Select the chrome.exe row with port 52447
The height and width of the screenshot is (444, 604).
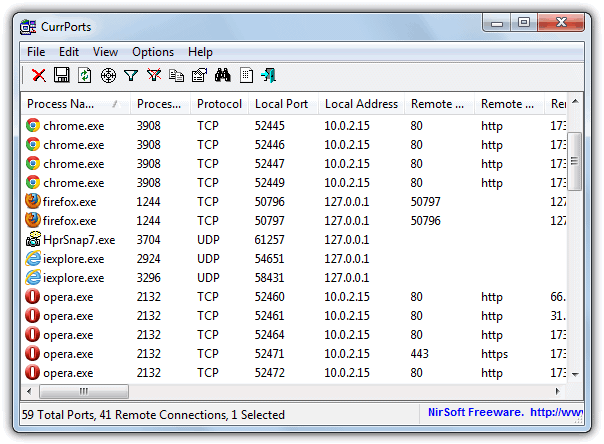pyautogui.click(x=294, y=164)
